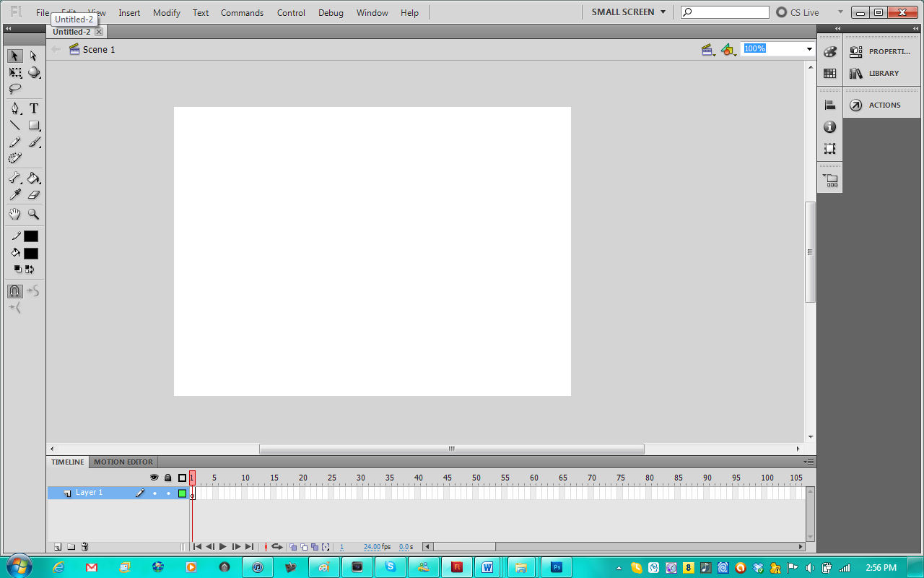Toggle show all layers as outlines
This screenshot has width=924, height=578.
coord(182,478)
